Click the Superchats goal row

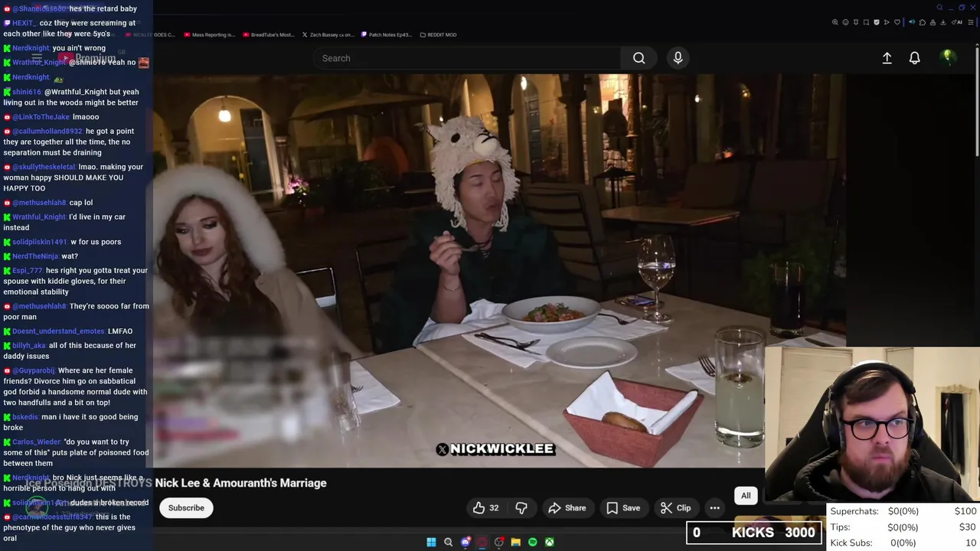[x=903, y=511]
